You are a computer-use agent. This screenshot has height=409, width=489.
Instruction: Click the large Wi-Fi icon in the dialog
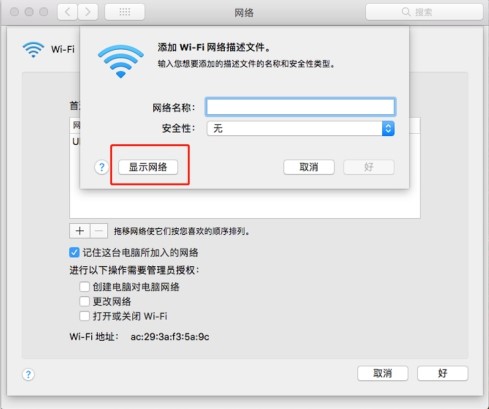pos(121,62)
